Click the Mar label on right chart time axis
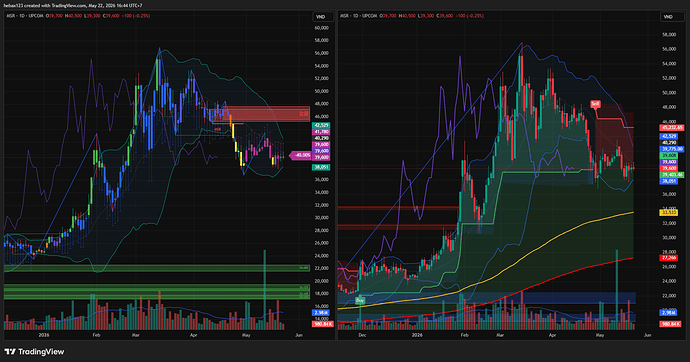 [499, 335]
